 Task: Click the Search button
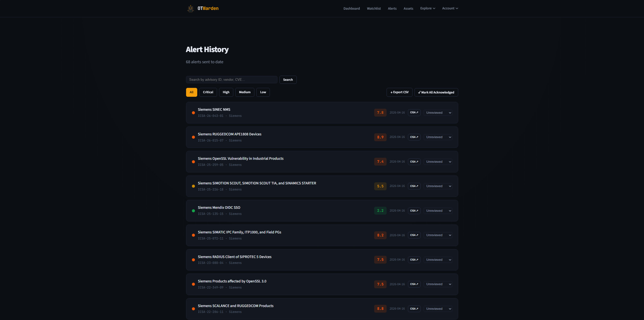[x=288, y=80]
